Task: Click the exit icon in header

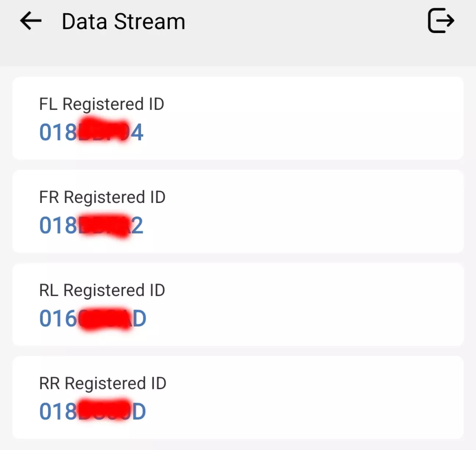Action: [x=441, y=21]
